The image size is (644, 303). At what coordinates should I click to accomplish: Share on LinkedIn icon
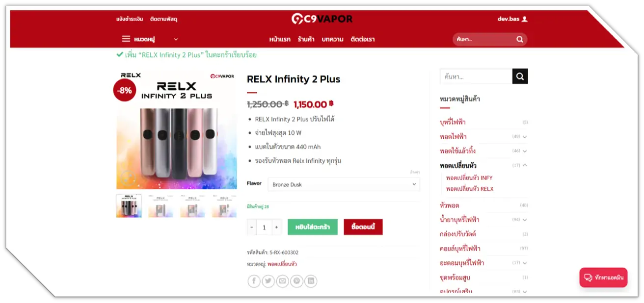tap(311, 281)
